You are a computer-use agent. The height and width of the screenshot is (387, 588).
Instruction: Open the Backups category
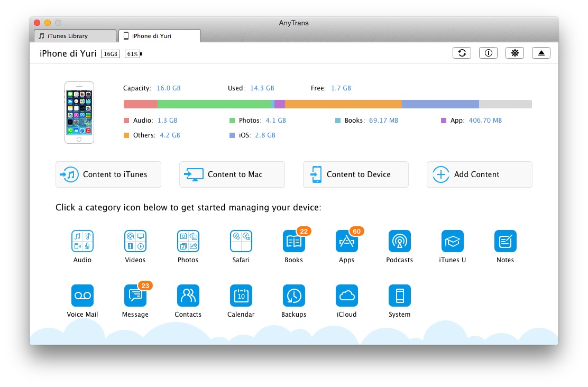tap(293, 296)
